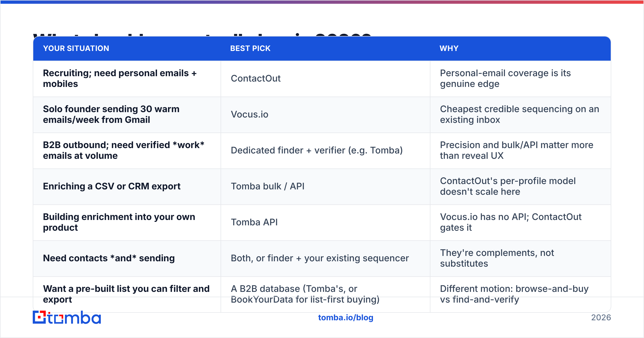Click 'Personal-email coverage is its genuine edge'
The image size is (644, 338).
coord(506,78)
